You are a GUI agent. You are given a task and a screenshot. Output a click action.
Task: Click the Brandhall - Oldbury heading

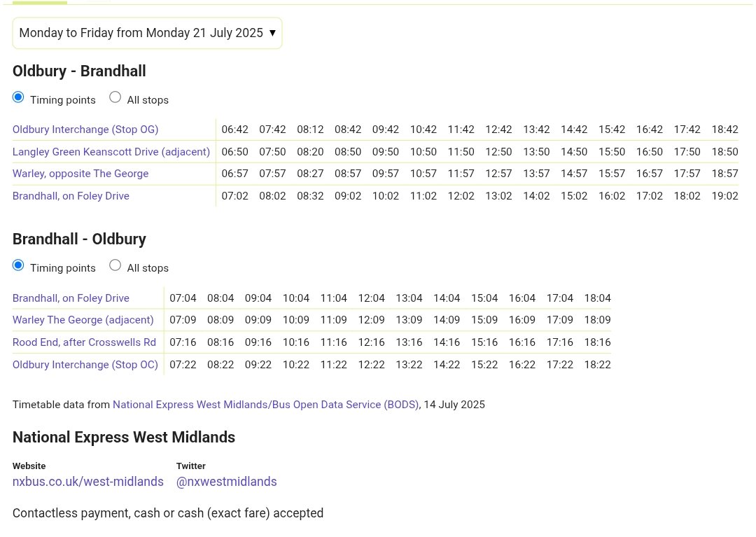pyautogui.click(x=79, y=239)
